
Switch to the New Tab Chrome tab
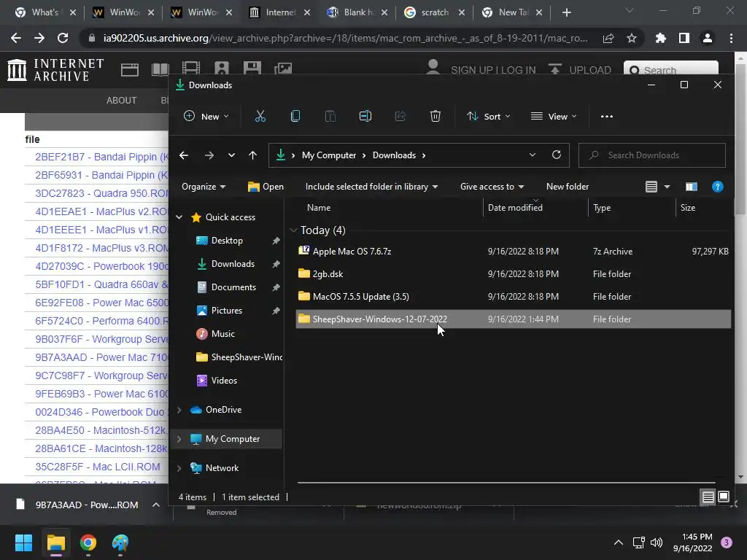tap(512, 12)
